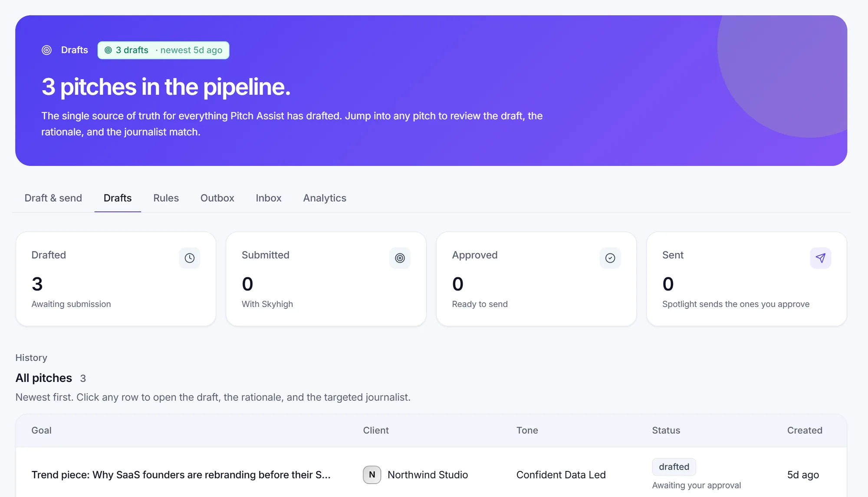
Task: Click the '3 pitches in the pipeline.' headline
Action: pyautogui.click(x=166, y=87)
